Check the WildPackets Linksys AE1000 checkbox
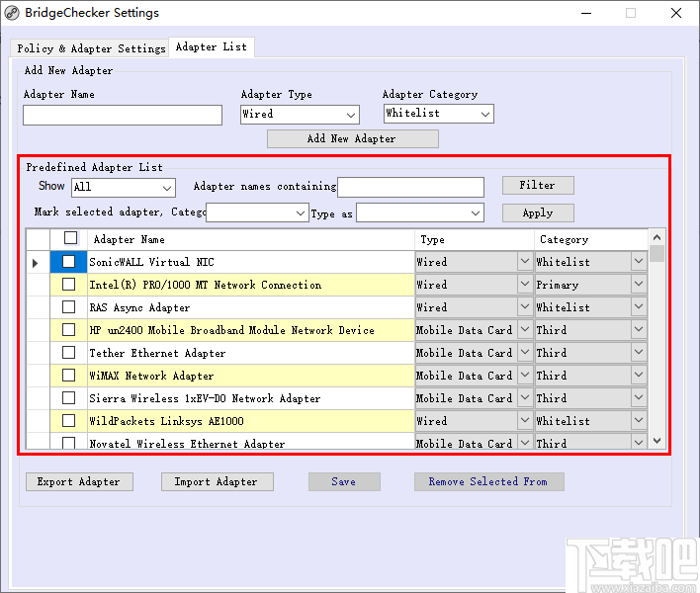 (x=68, y=421)
